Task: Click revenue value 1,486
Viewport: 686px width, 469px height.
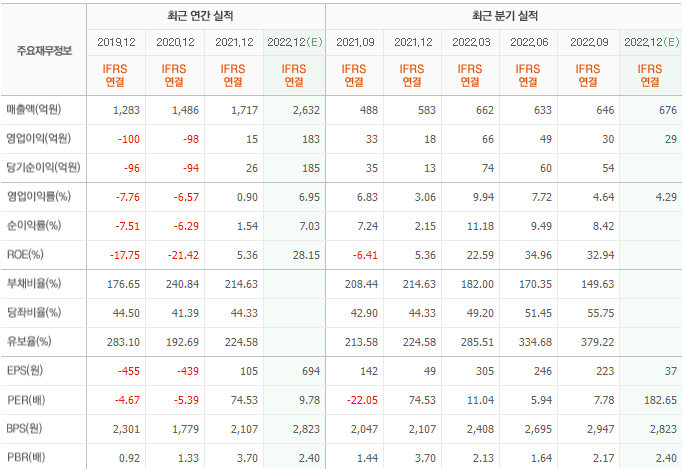Action: [186, 110]
